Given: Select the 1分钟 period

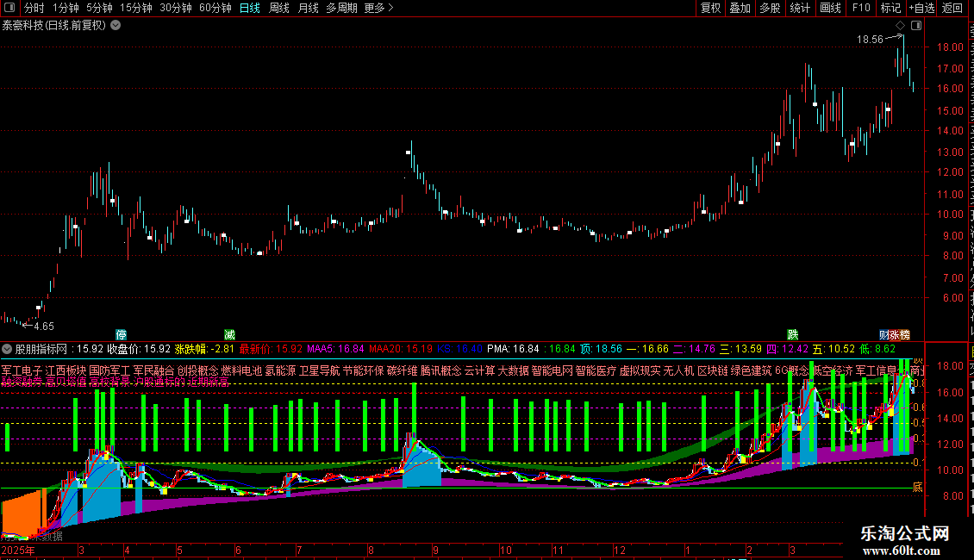Looking at the screenshot, I should pos(66,8).
